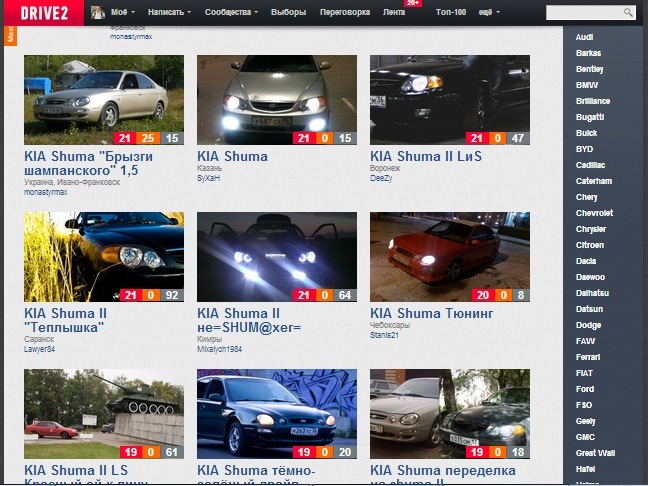Open the KIA Shuma II LиS title
Screen dimensions: 648x486
[x=426, y=156]
